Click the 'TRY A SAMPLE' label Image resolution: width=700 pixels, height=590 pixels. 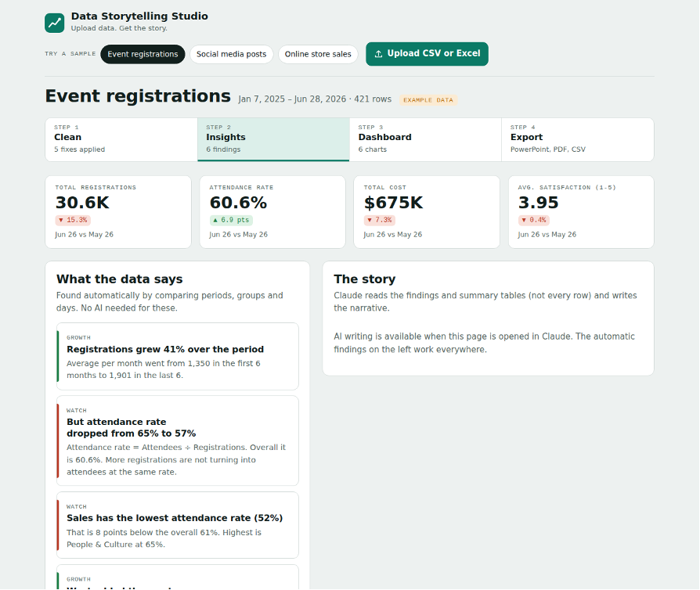(70, 54)
